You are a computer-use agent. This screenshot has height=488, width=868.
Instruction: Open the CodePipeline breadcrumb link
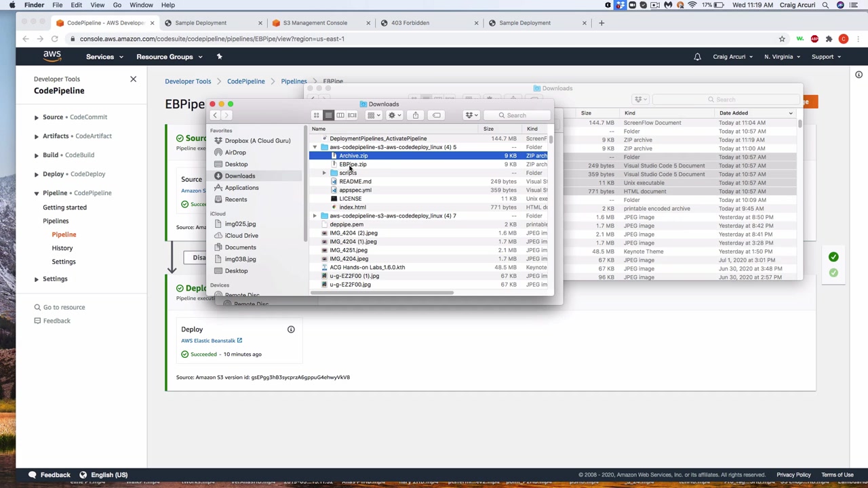click(246, 81)
